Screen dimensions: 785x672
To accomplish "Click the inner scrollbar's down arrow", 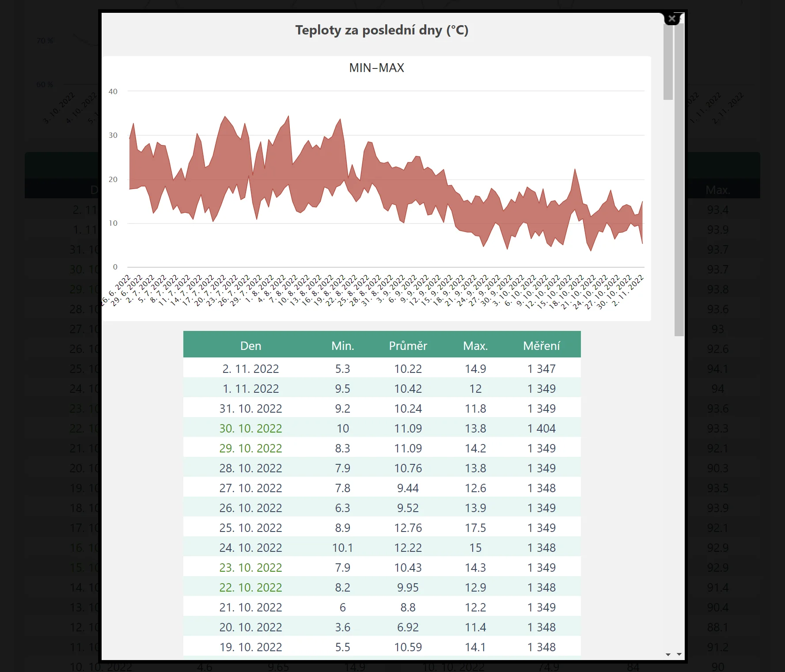I will (x=668, y=654).
